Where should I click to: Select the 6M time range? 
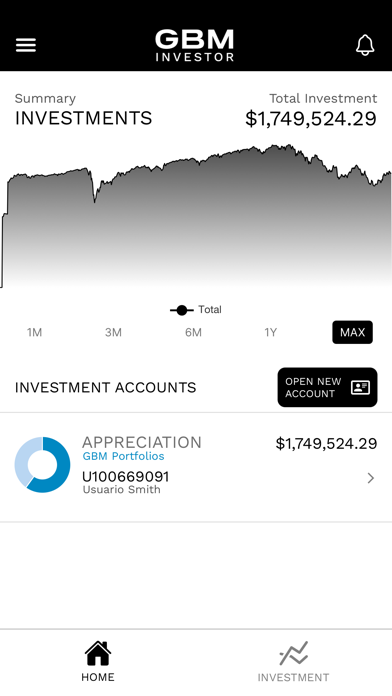193,332
